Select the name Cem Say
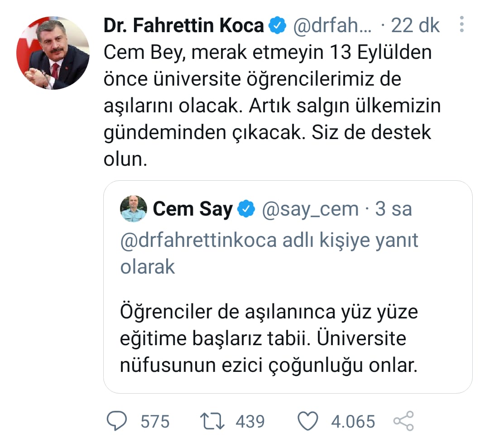The height and width of the screenshot is (448, 489). (x=194, y=209)
